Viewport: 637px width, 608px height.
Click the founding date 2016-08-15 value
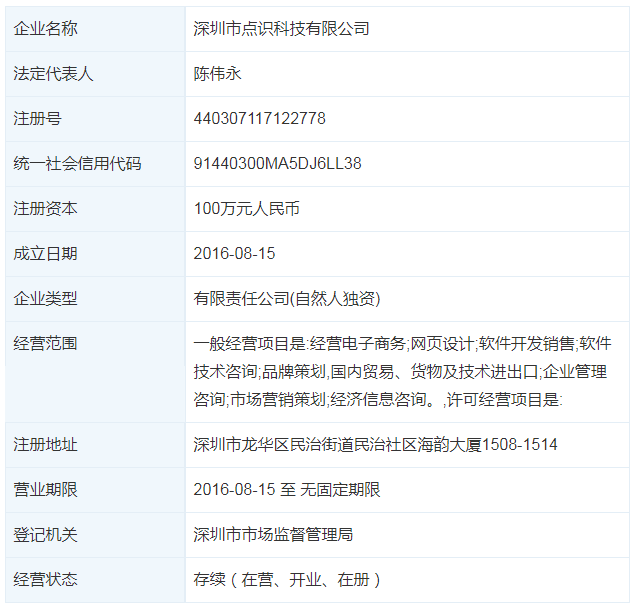coord(234,254)
